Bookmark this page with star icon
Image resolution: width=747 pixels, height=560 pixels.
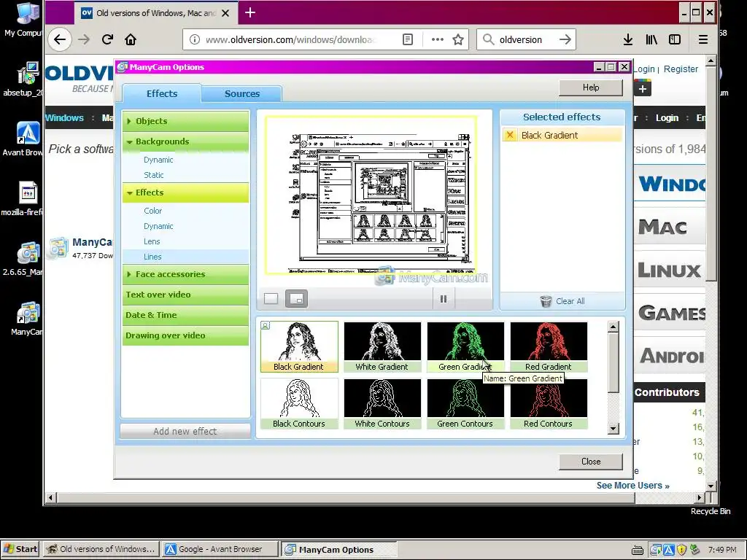[458, 39]
